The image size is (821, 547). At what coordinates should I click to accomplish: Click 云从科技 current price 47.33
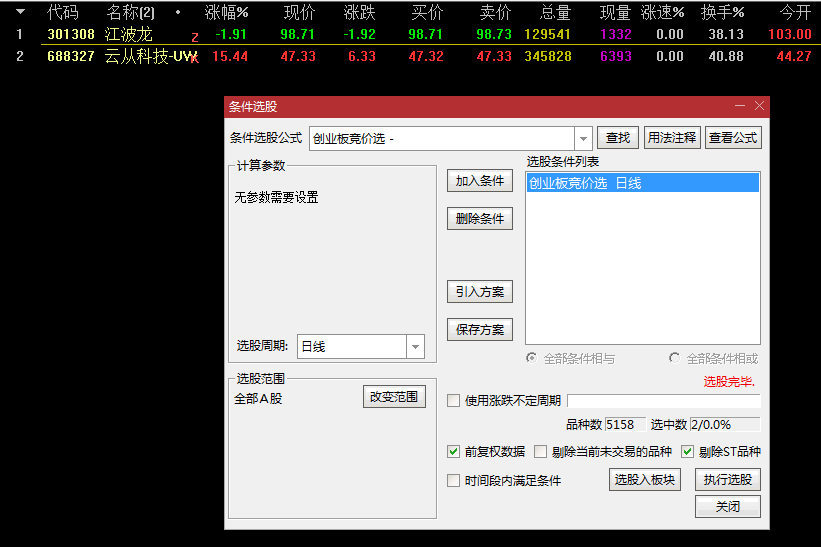tap(298, 57)
